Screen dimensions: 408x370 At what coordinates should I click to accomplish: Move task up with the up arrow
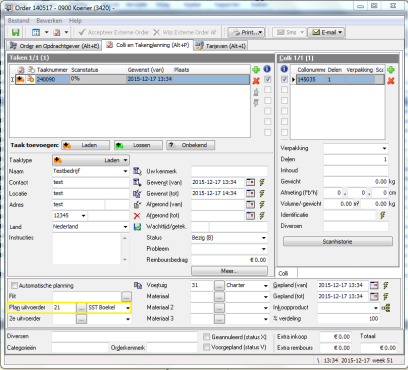tap(256, 92)
